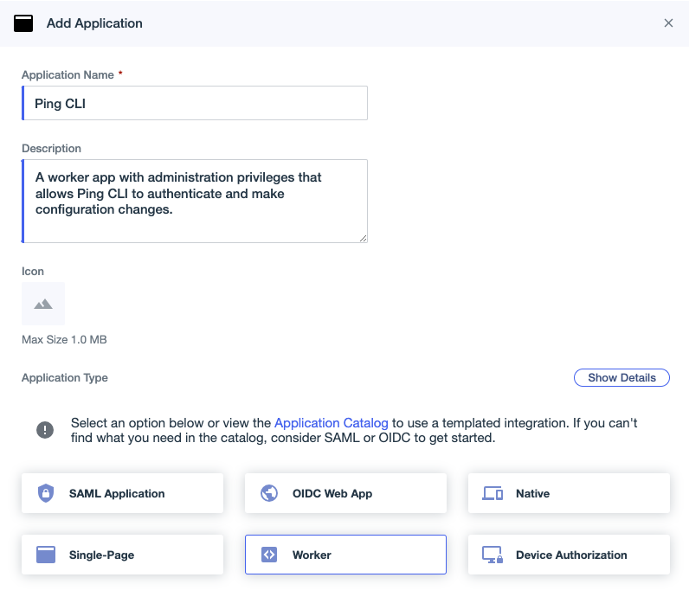The width and height of the screenshot is (689, 616).
Task: Click the monitor lock icon on Device Authorization
Action: click(493, 555)
